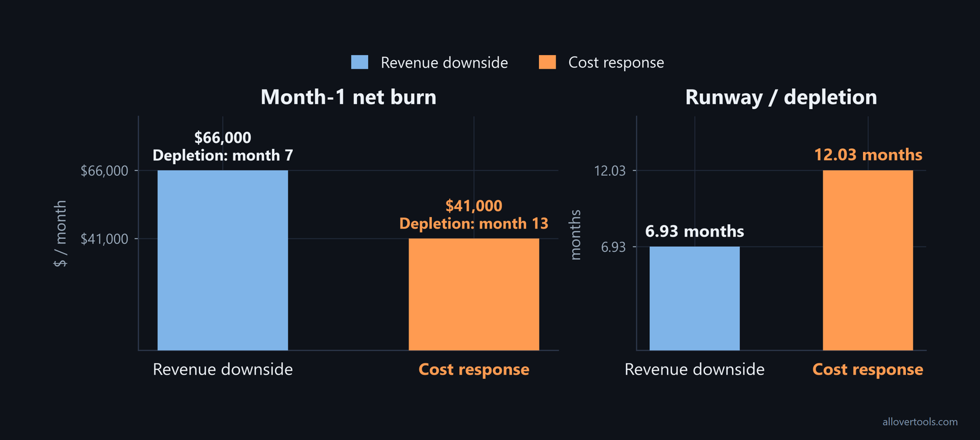Toggle the Cost response legend label
The width and height of the screenshot is (980, 440).
pyautogui.click(x=616, y=63)
